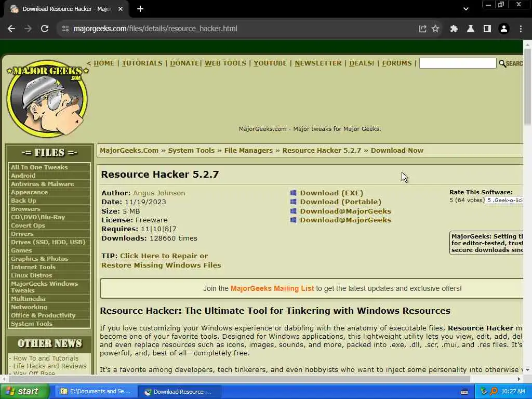Open the TUTORIALS menu link
Viewport: 532px width, 399px height.
[x=142, y=63]
